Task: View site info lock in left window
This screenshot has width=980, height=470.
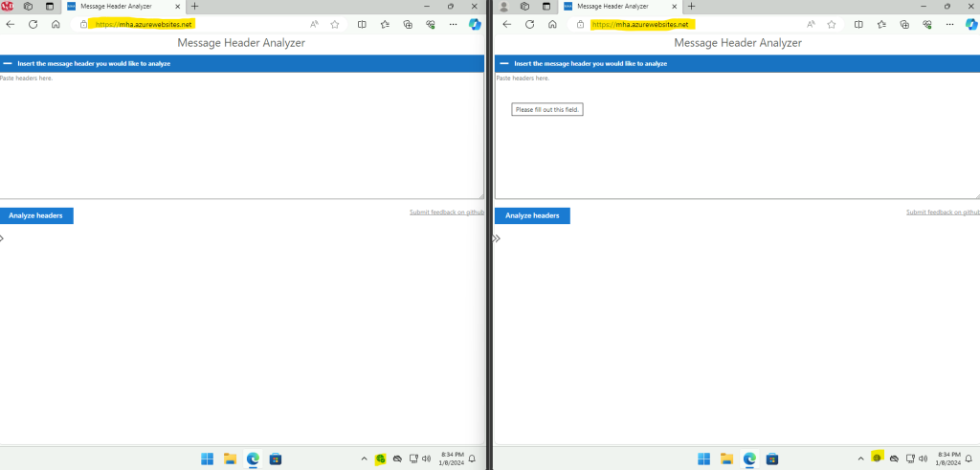Action: [84, 24]
